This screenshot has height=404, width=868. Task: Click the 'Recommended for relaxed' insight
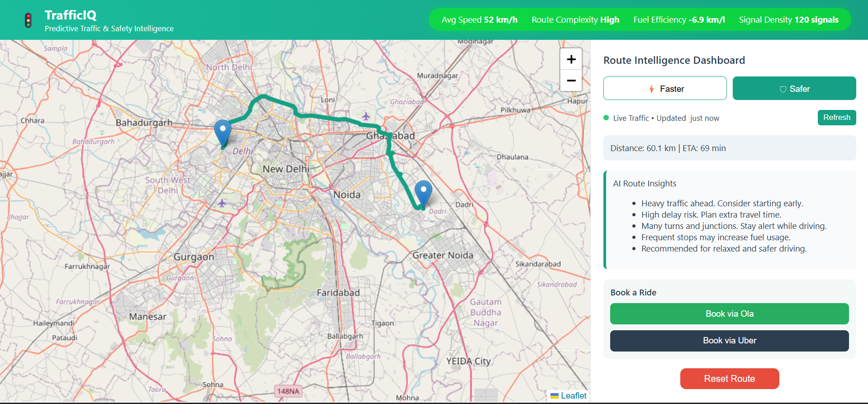tap(724, 249)
